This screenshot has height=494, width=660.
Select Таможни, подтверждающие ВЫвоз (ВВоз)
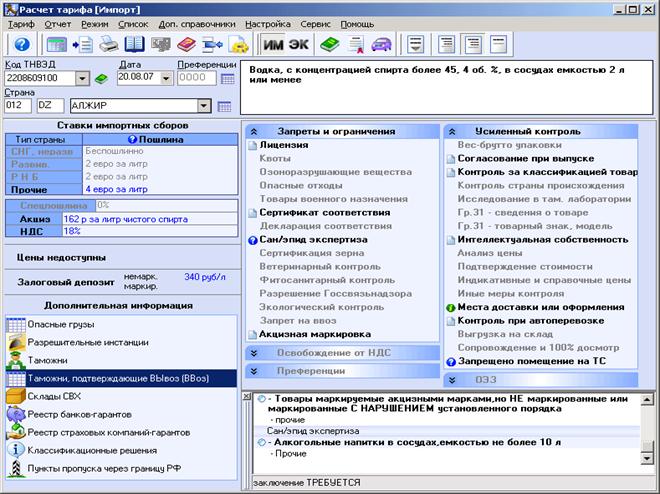[x=121, y=378]
